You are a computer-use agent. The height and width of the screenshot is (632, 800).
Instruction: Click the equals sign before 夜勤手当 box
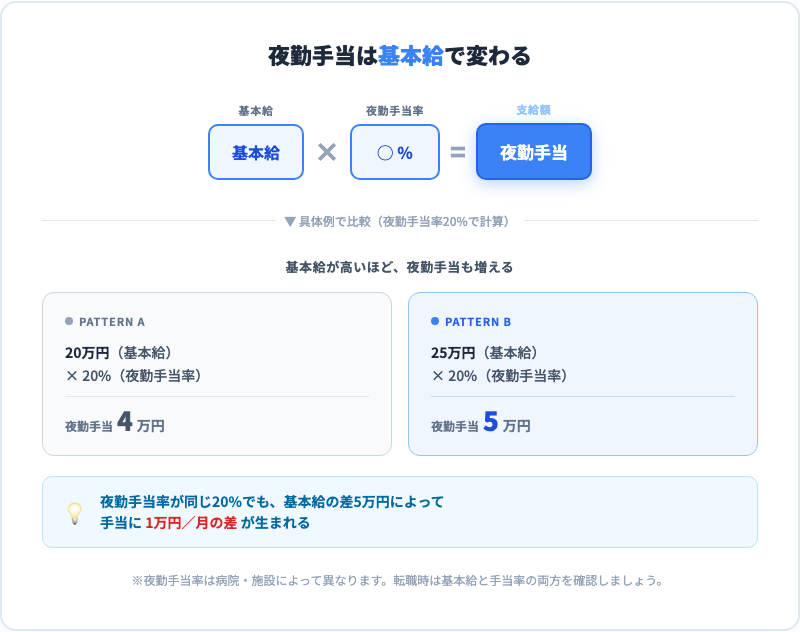pos(458,152)
